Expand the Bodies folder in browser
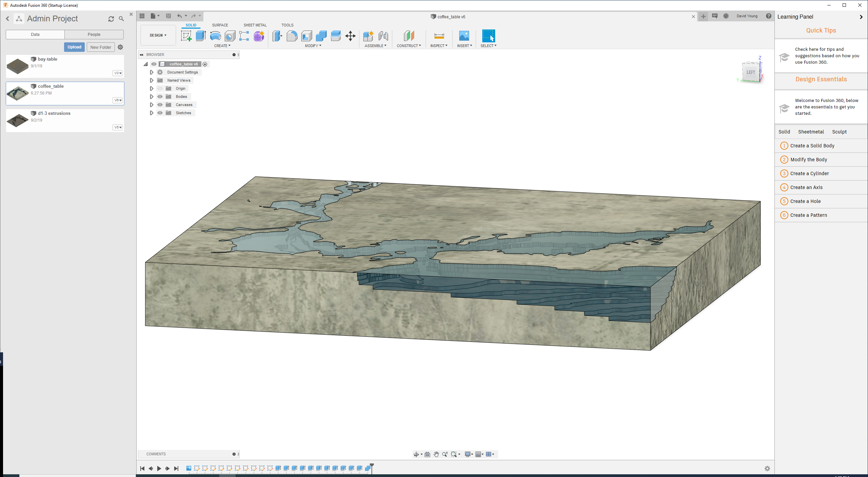Image resolution: width=868 pixels, height=477 pixels. tap(151, 96)
